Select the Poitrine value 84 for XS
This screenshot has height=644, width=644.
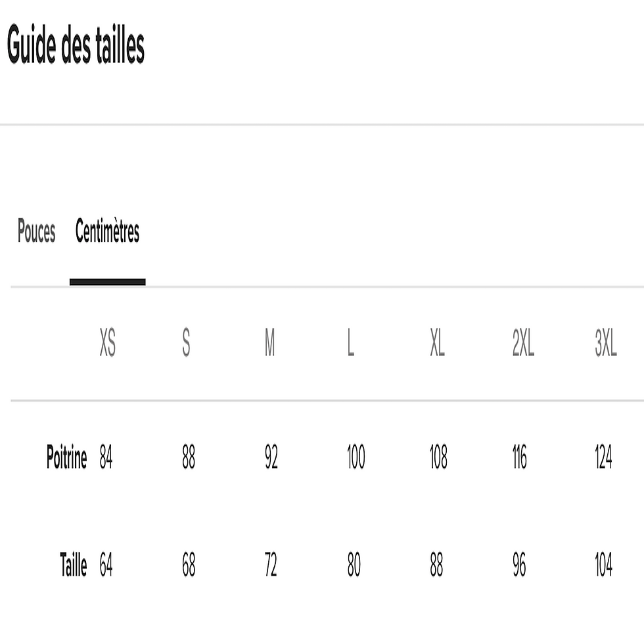click(106, 457)
